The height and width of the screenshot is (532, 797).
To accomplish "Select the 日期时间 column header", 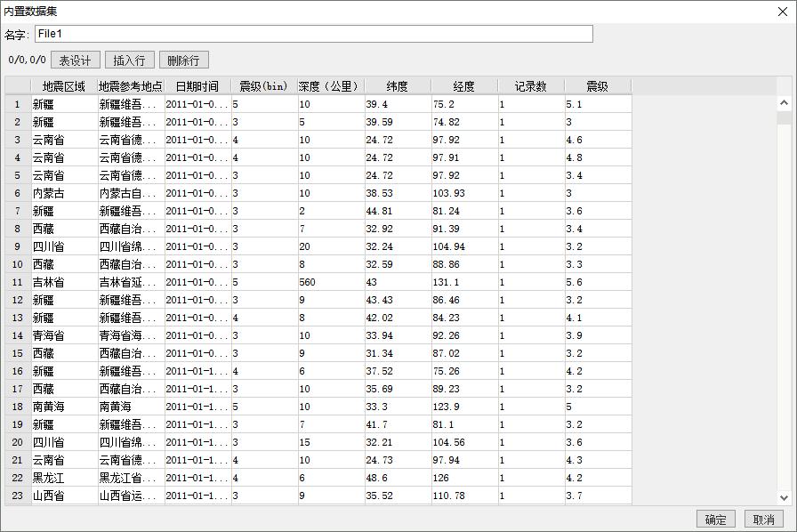I will point(197,86).
